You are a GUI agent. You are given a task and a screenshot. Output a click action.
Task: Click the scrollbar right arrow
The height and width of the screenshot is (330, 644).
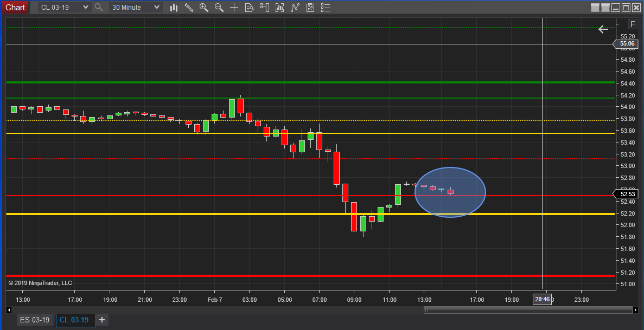635,310
